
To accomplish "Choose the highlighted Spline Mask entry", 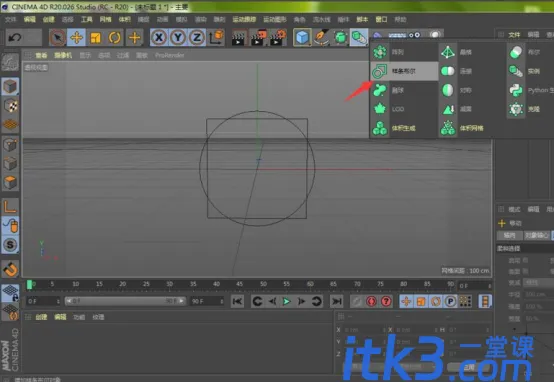I will (x=404, y=71).
